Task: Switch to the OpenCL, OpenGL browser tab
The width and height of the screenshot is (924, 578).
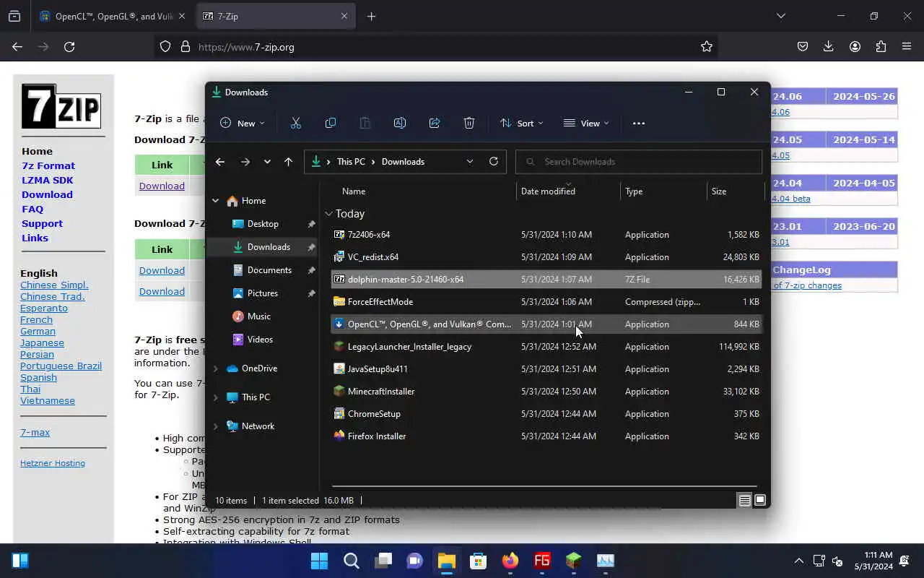Action: 113,16
